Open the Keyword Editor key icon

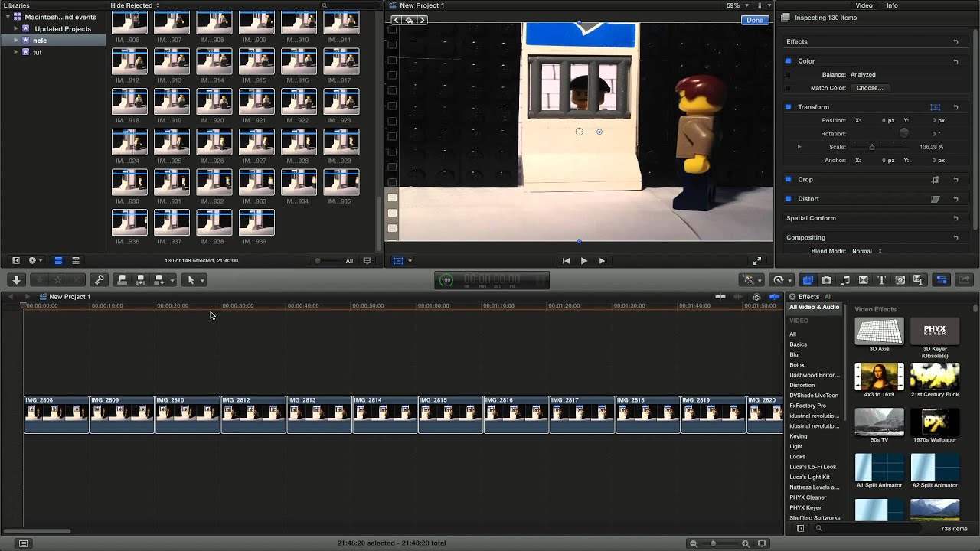99,280
